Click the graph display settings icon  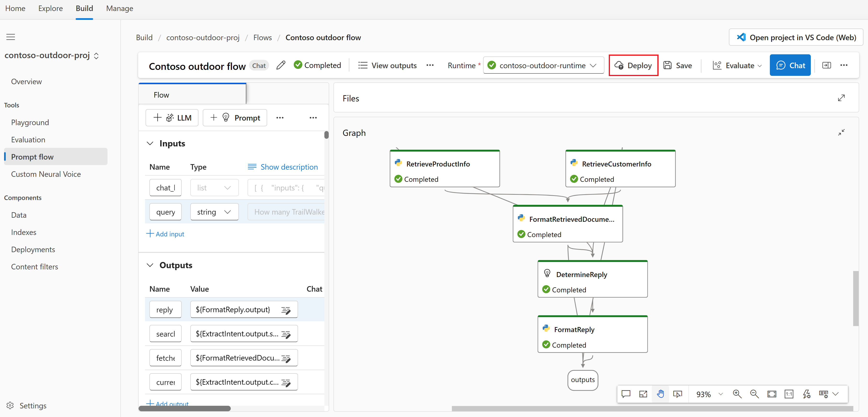click(823, 394)
